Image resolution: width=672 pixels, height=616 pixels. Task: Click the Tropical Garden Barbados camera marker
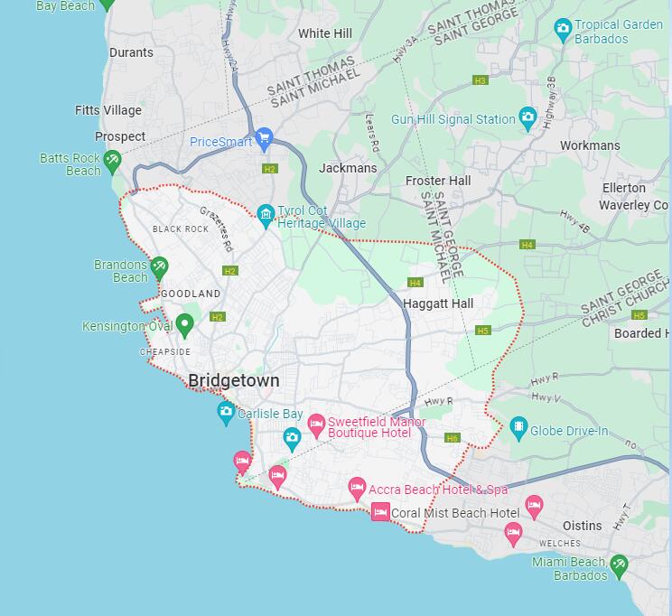pyautogui.click(x=563, y=30)
